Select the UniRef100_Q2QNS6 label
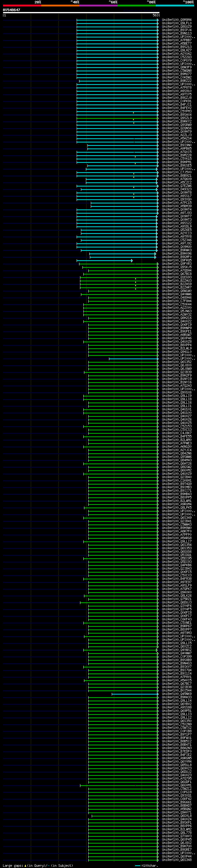The height and width of the screenshot is (868, 197). [x=177, y=128]
